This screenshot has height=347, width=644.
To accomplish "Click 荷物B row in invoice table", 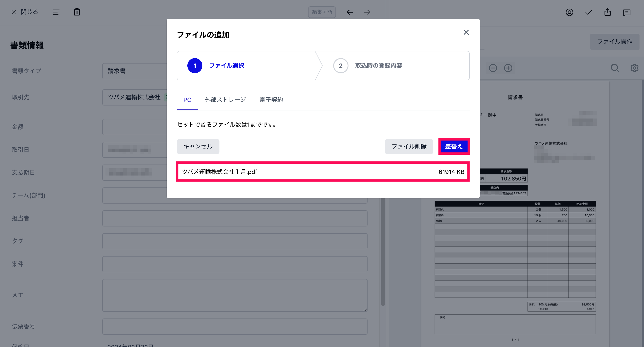I will pyautogui.click(x=515, y=215).
